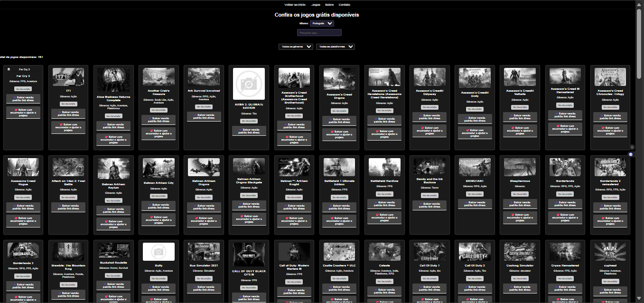Viewport: 644px width, 303px height.
Task: Click the cuphead cover image
Action: [610, 251]
